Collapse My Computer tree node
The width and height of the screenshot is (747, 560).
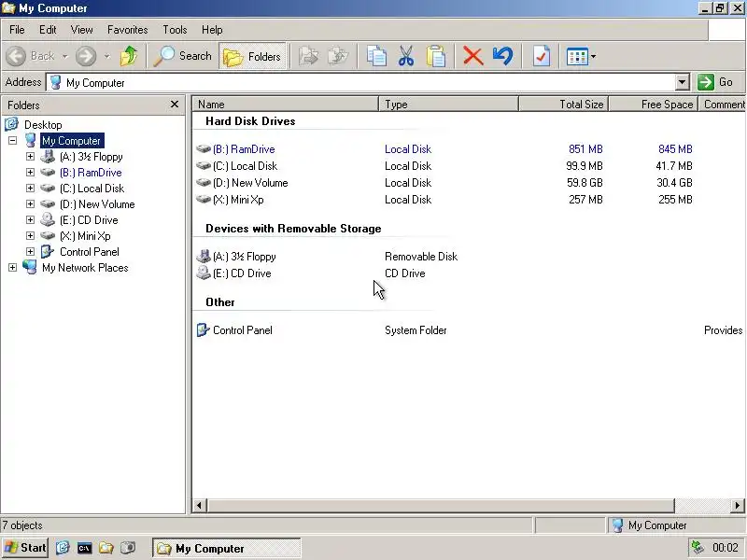pos(13,141)
